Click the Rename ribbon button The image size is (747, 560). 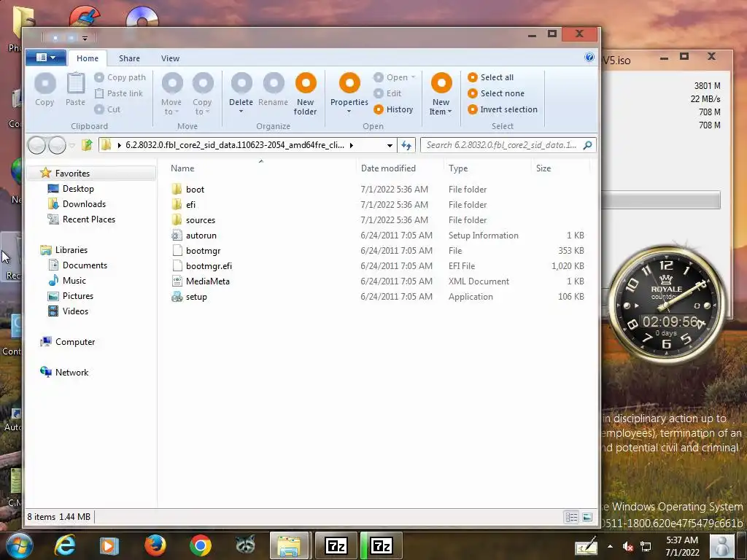coord(274,89)
